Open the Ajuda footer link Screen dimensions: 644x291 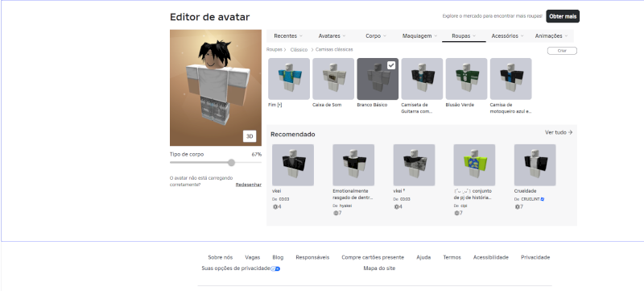pos(423,257)
